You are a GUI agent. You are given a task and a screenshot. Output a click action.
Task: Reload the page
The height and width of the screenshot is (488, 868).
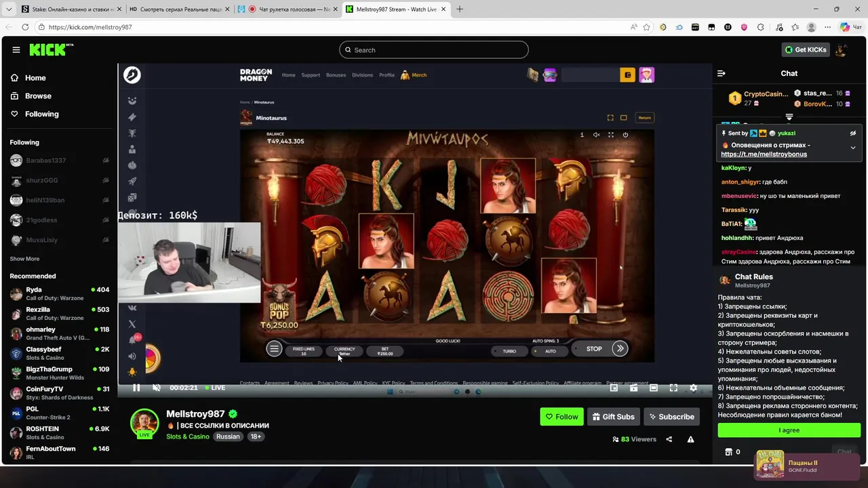click(25, 27)
